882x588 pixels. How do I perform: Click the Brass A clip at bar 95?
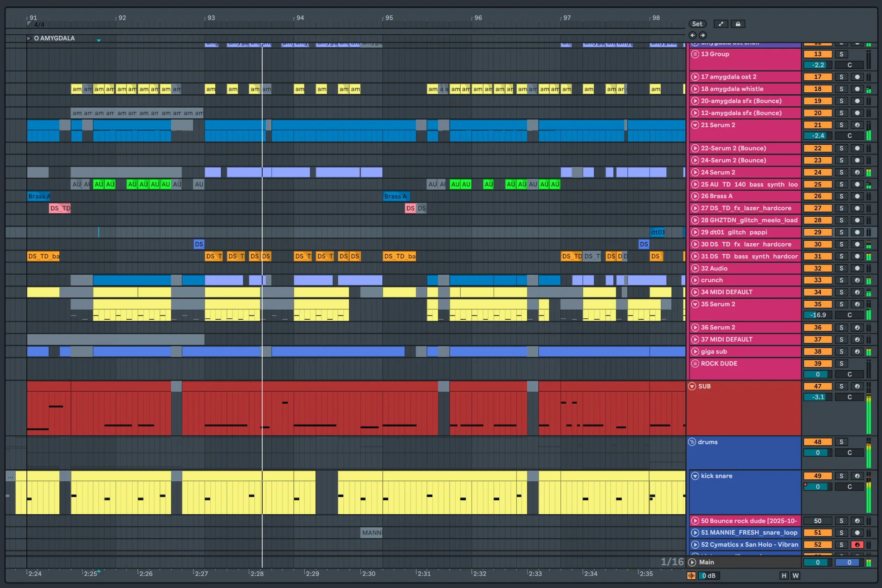point(397,197)
